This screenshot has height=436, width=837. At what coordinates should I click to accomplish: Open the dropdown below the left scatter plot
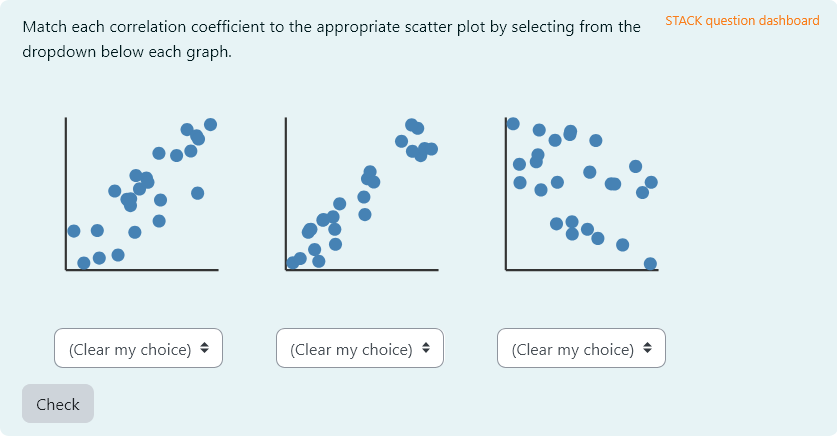pos(138,349)
